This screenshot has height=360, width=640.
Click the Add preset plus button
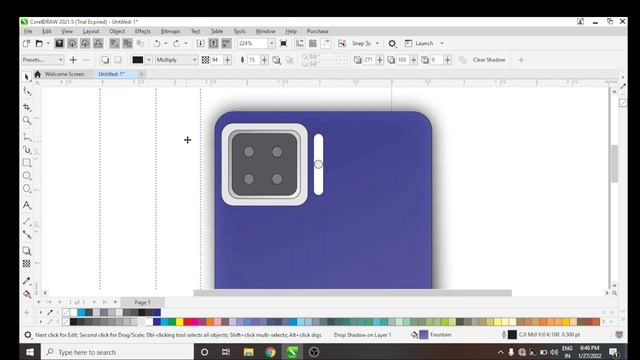click(x=73, y=60)
